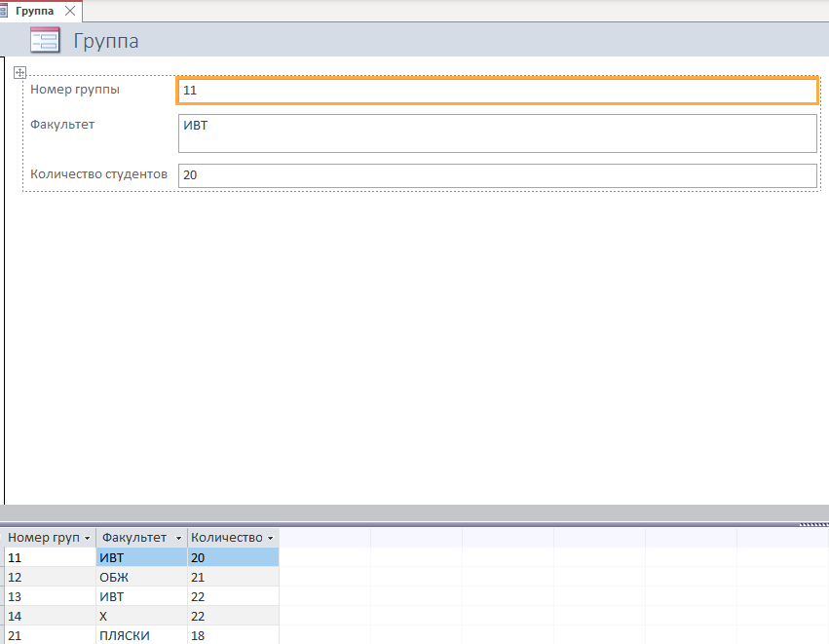Viewport: 829px width, 644px height.
Task: Select cell with group number 21
Action: tap(51, 635)
